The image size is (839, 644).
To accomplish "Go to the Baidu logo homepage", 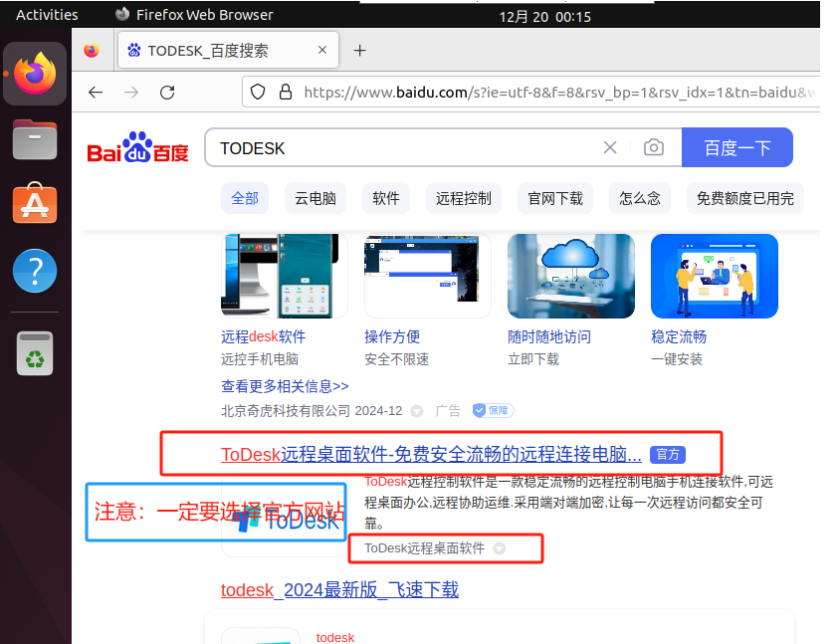I will [137, 147].
